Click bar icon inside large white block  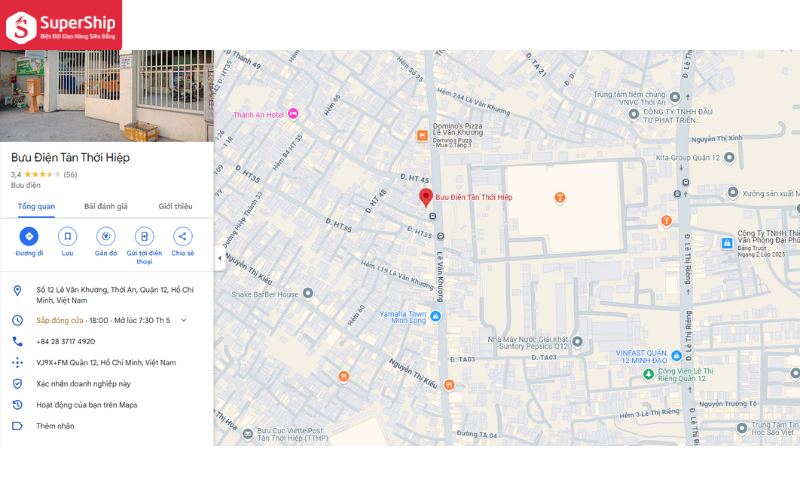click(560, 197)
